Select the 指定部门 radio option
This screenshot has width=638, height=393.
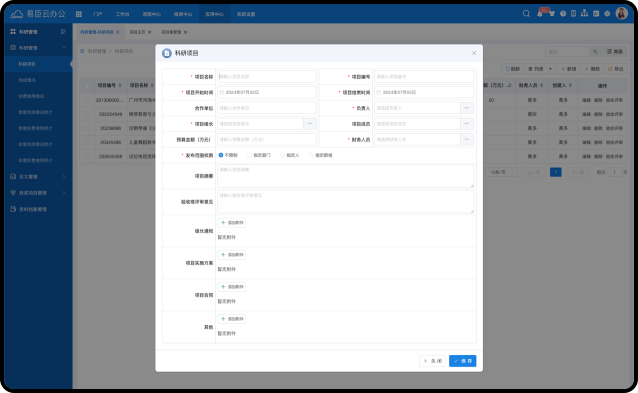259,155
